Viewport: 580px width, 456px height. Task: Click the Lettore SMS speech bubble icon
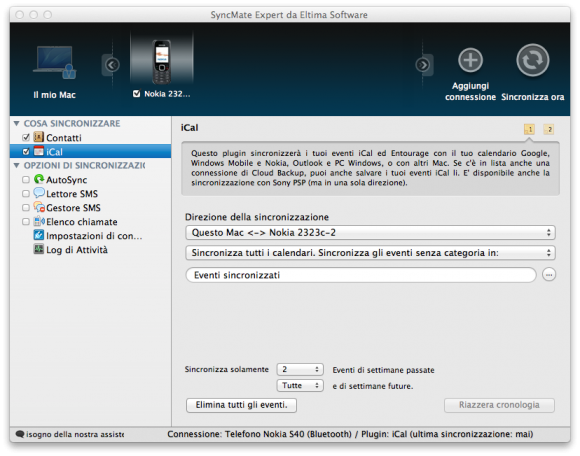39,193
